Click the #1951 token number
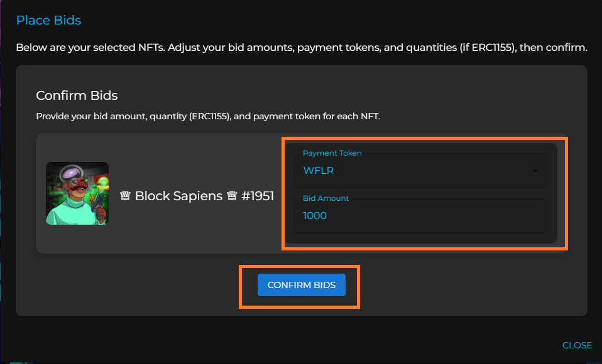The height and width of the screenshot is (364, 602). coord(258,196)
